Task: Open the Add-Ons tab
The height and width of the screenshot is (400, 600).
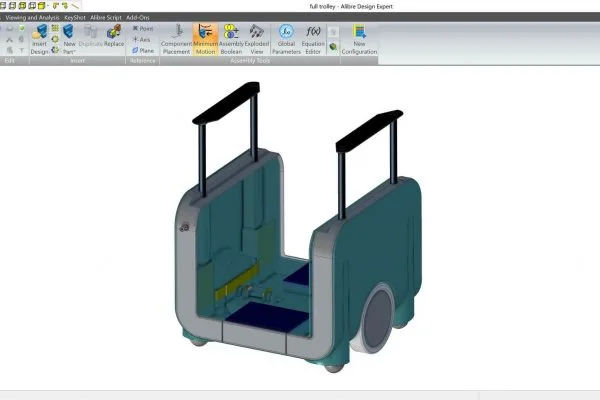Action: point(138,17)
